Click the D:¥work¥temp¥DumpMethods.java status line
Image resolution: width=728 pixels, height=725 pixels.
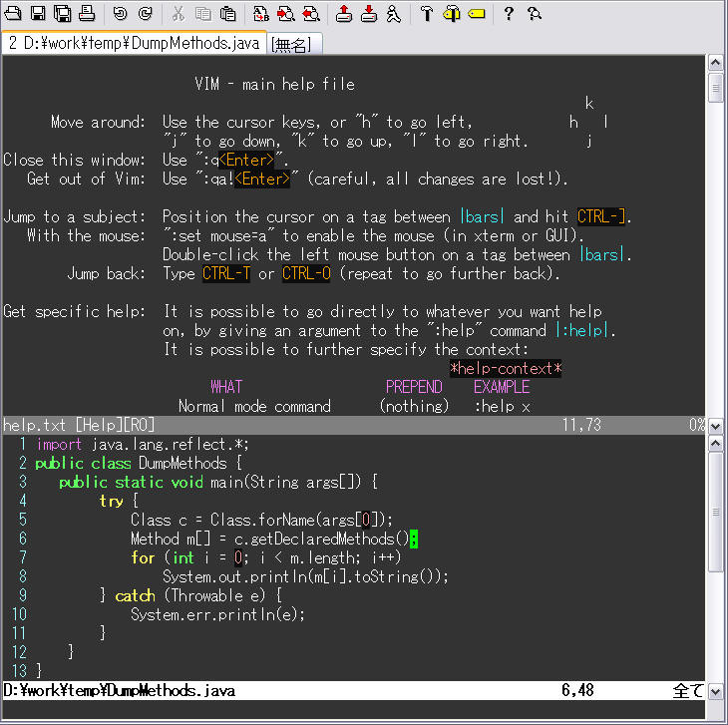tap(354, 691)
